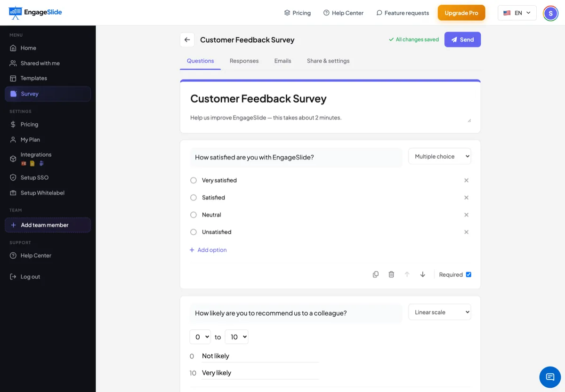Image resolution: width=565 pixels, height=392 pixels.
Task: Switch to the Questions tab
Action: (200, 61)
